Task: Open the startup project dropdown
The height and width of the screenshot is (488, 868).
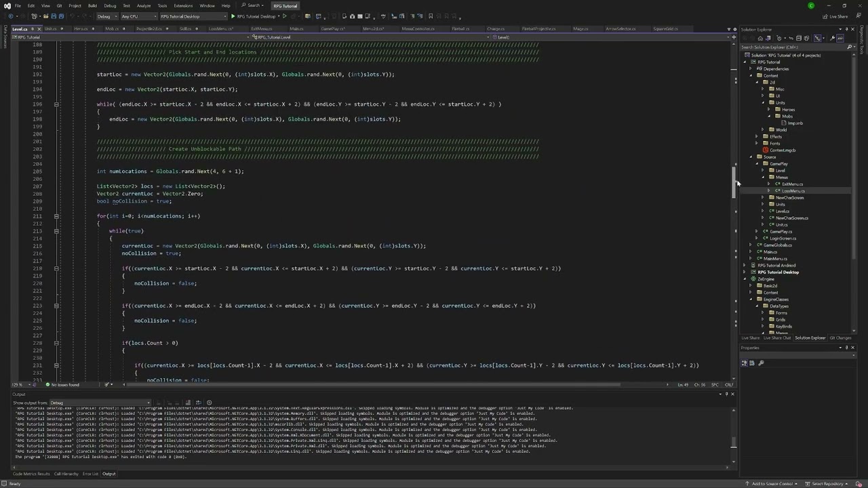Action: 194,16
